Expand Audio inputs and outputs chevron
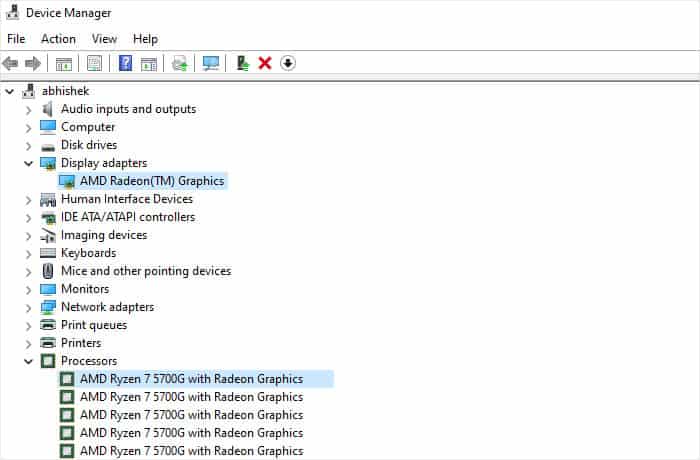The width and height of the screenshot is (700, 460). 29,110
